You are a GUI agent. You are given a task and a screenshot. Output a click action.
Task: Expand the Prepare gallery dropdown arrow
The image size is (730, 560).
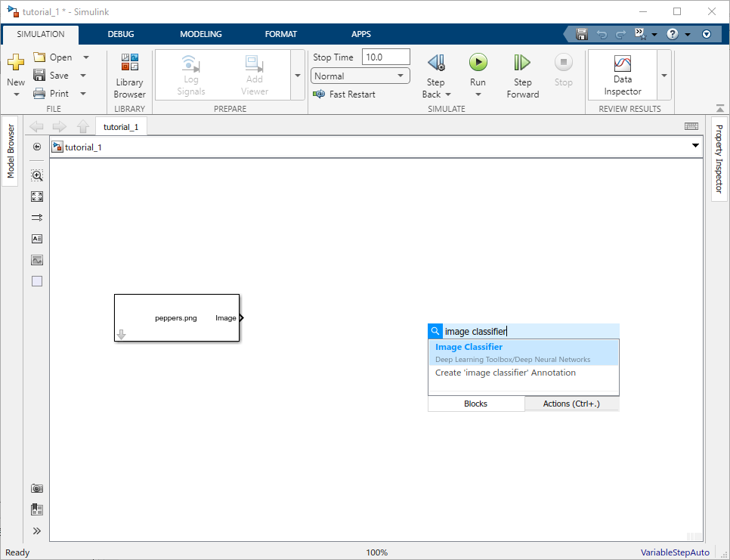pos(297,76)
